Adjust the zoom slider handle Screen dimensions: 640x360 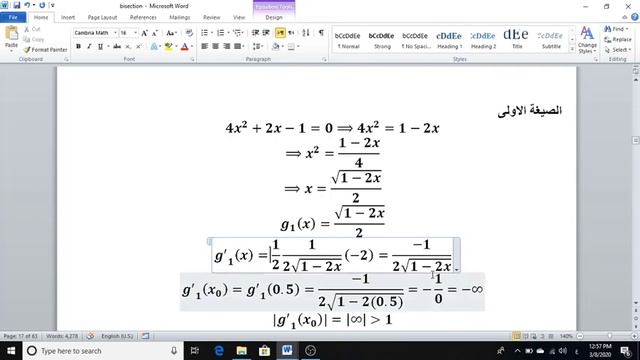609,336
